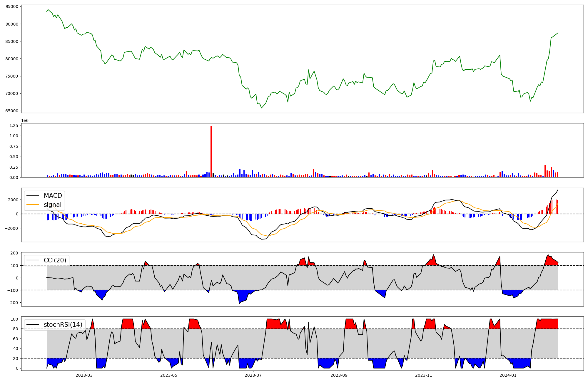Click the 0.50 volume axis label
Screen dimensions: 588x382
pos(14,157)
